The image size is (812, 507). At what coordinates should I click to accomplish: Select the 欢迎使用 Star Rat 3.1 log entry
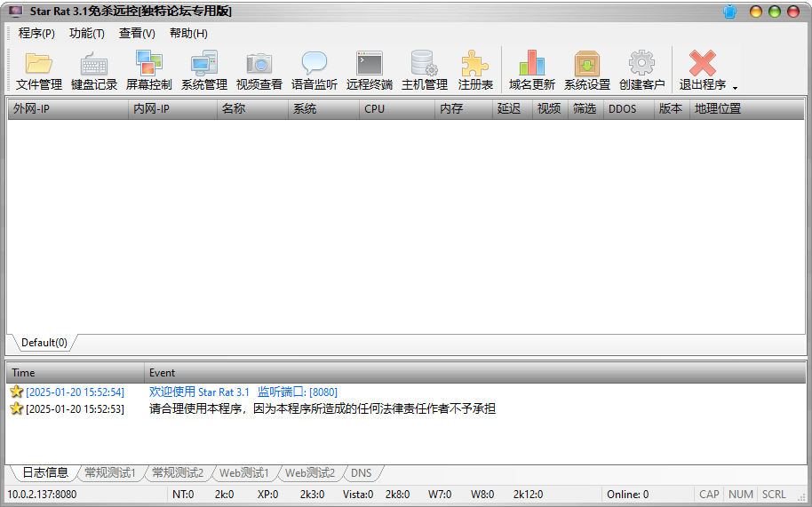point(243,392)
